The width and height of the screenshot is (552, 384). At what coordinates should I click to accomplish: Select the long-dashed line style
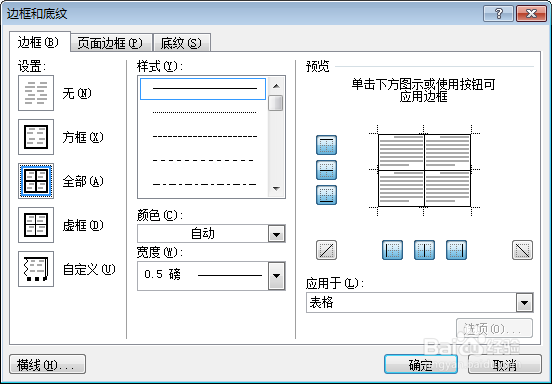click(203, 160)
